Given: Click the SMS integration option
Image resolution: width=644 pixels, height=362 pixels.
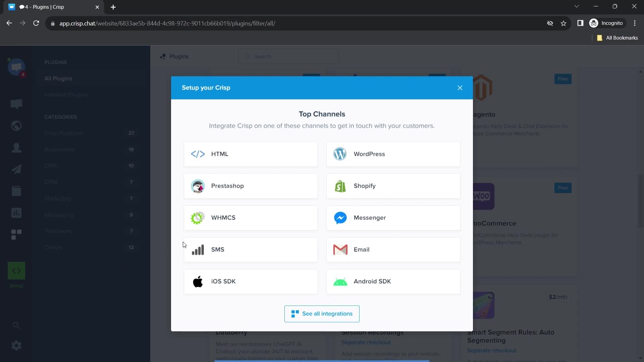Looking at the screenshot, I should point(251,249).
